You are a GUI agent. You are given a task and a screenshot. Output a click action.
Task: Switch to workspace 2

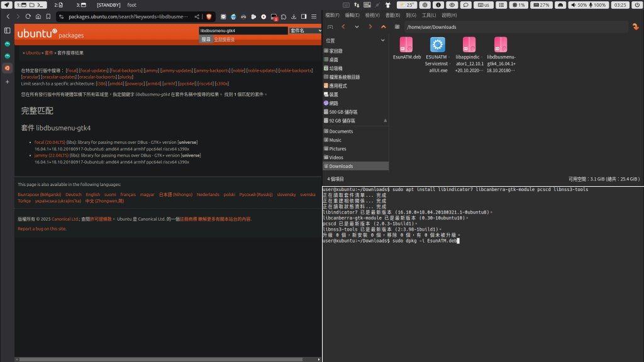click(x=58, y=5)
